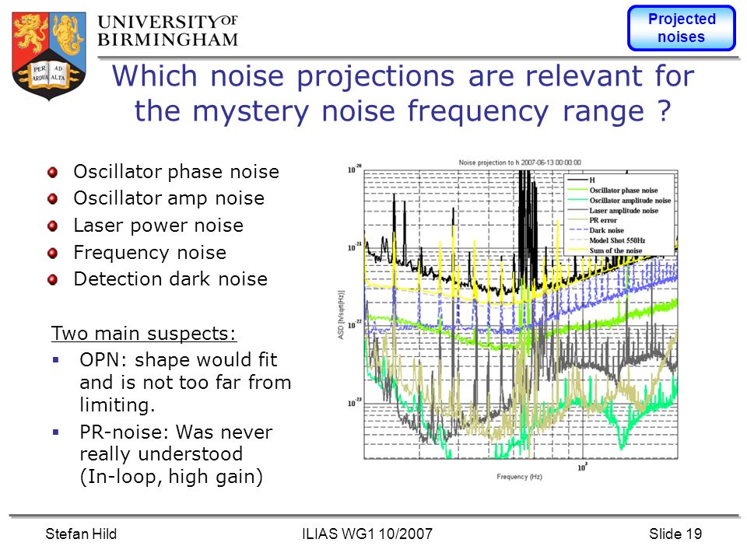Click 'Oscillator amplitude noise' in the plot legend
747x560 pixels.
click(x=630, y=201)
